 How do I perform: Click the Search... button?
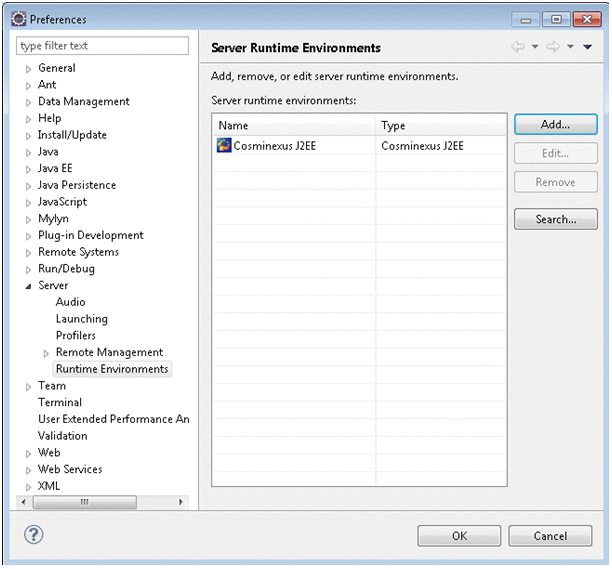point(555,219)
